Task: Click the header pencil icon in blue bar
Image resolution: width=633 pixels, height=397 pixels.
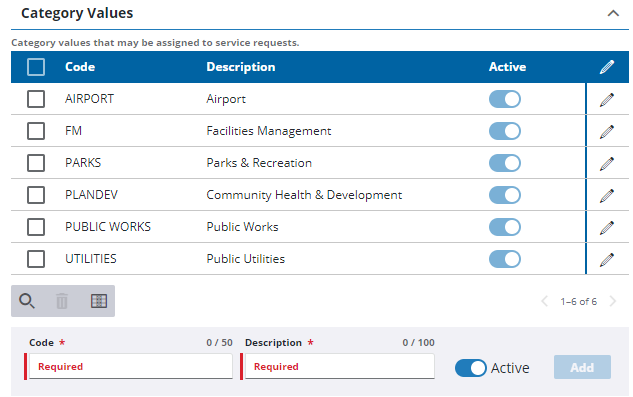Action: (x=607, y=67)
